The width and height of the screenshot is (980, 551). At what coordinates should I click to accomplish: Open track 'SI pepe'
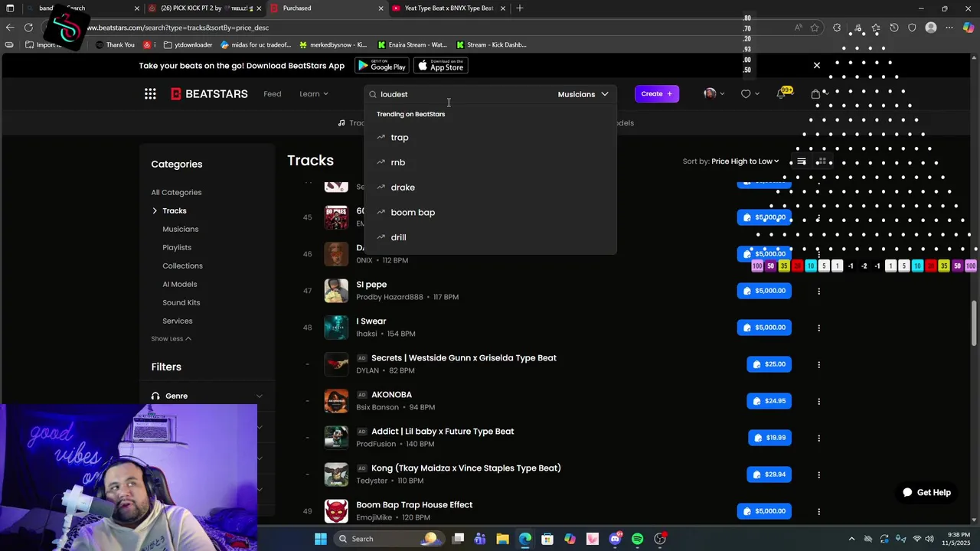coord(371,285)
